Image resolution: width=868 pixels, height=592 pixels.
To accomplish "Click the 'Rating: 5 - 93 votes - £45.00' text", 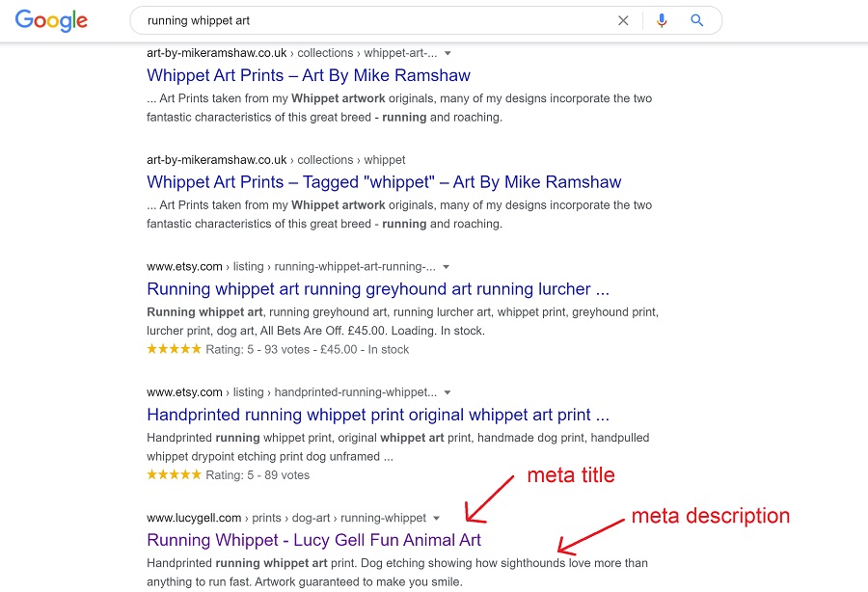I will (x=282, y=350).
